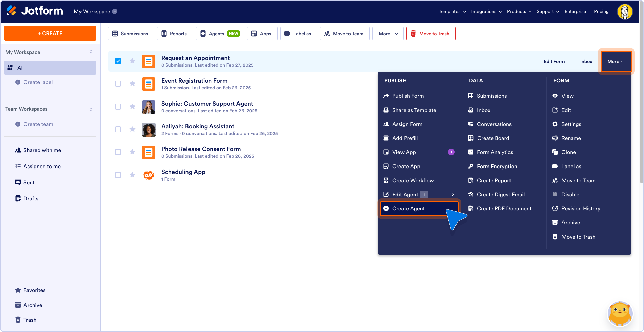Click the Request an Appointment form icon
The width and height of the screenshot is (644, 332).
[x=149, y=61]
